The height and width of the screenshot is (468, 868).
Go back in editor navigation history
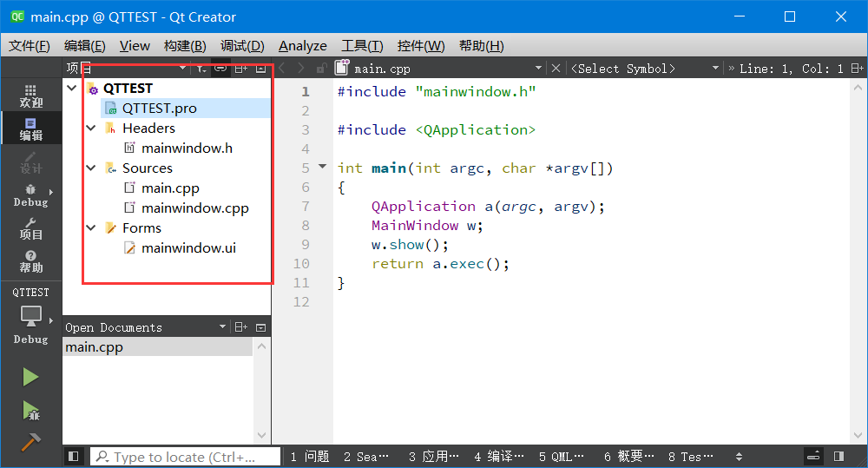pyautogui.click(x=282, y=68)
